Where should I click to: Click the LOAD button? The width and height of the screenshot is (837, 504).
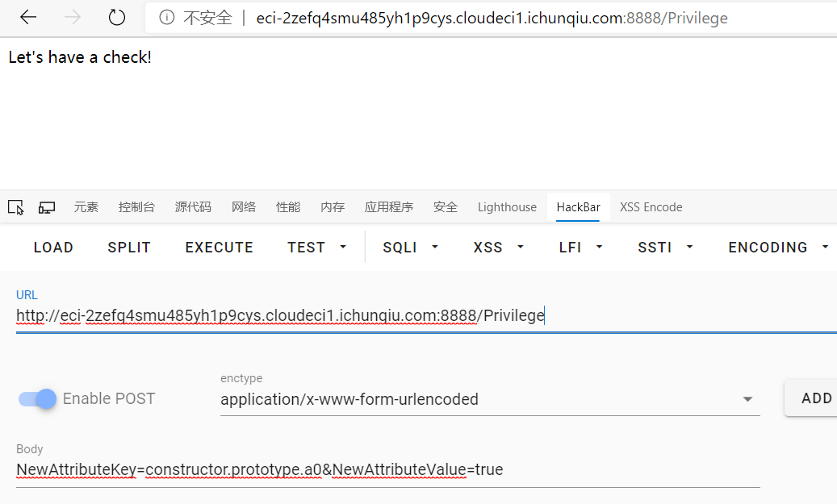[53, 248]
